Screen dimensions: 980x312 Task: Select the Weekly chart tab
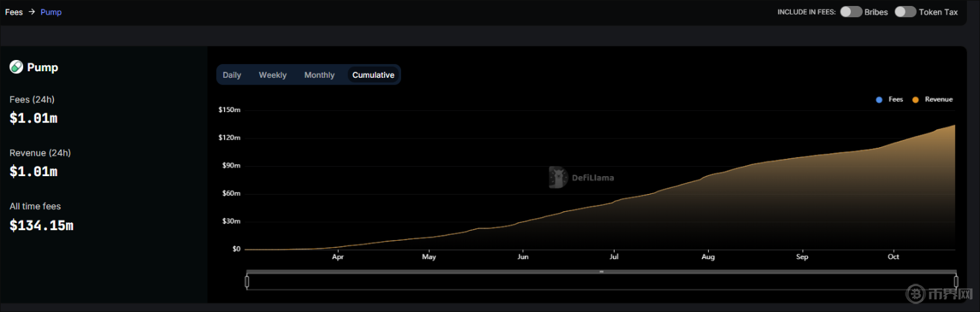pyautogui.click(x=273, y=75)
